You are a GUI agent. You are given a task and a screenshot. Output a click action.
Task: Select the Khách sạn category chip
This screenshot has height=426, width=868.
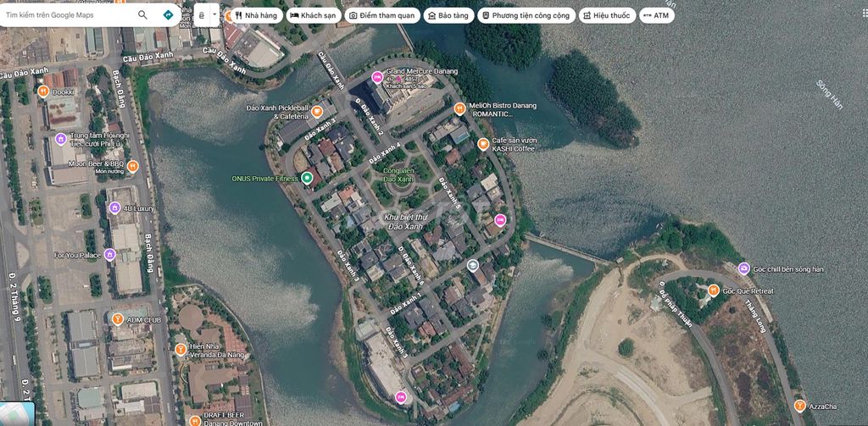(x=314, y=15)
